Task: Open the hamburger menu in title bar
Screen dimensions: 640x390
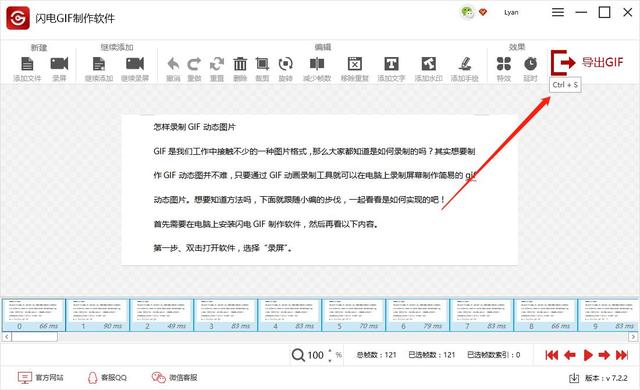Action: (558, 13)
